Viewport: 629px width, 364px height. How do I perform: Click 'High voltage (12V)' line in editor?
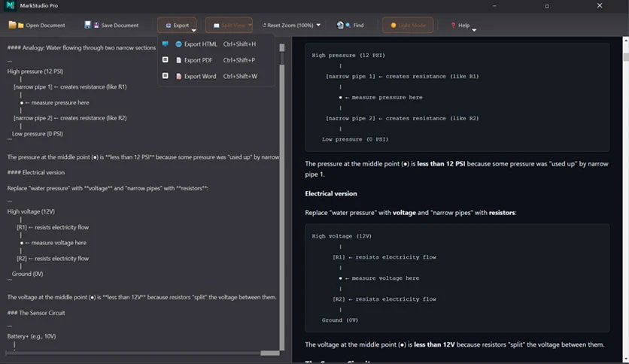tap(31, 211)
